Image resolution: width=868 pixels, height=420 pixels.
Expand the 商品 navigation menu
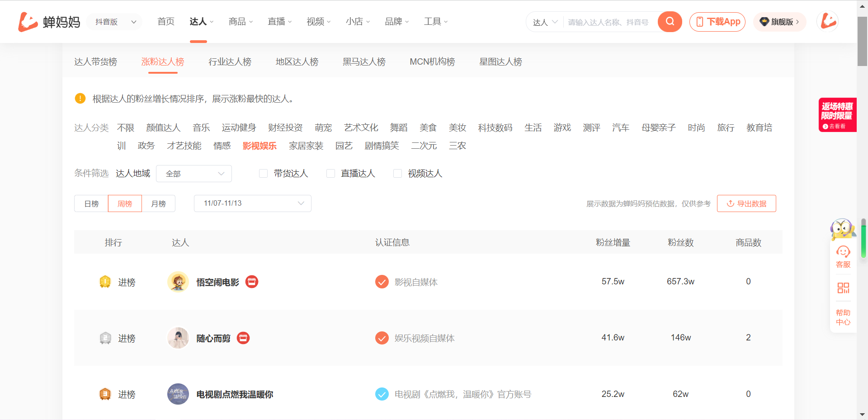pos(241,22)
